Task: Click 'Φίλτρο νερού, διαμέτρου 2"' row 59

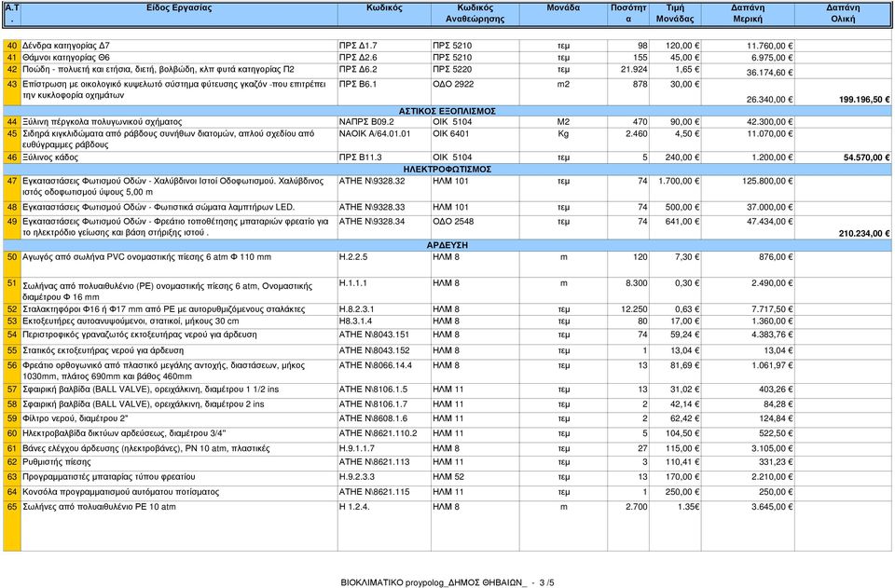Action: pyautogui.click(x=447, y=418)
